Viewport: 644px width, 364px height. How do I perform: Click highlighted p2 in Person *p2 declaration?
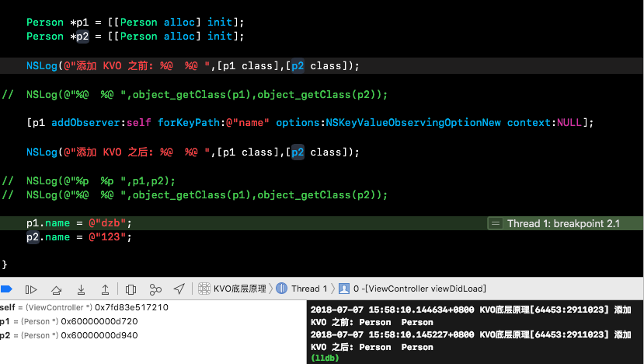[82, 37]
